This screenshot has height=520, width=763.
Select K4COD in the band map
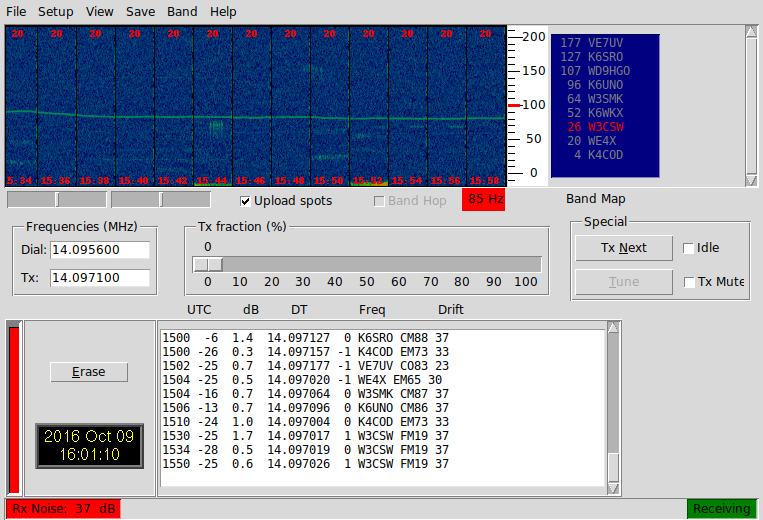point(598,155)
